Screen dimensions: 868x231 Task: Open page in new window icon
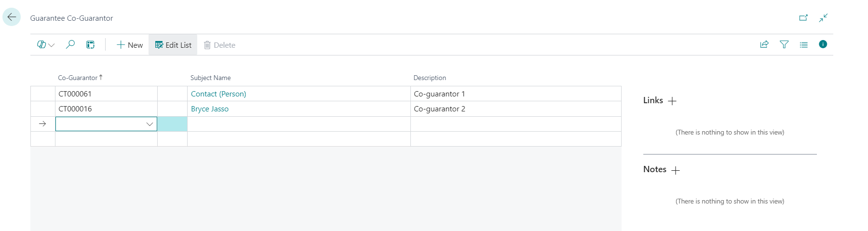click(x=803, y=18)
